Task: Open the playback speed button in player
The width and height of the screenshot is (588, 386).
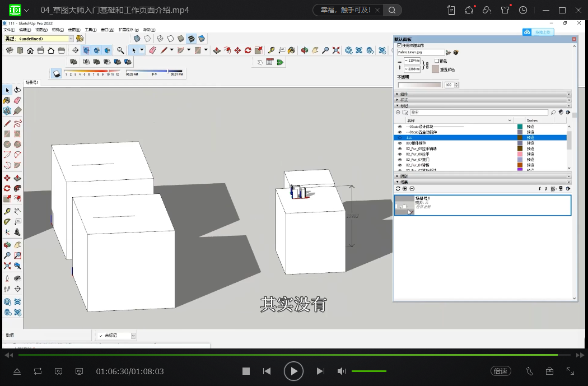Action: click(x=500, y=371)
